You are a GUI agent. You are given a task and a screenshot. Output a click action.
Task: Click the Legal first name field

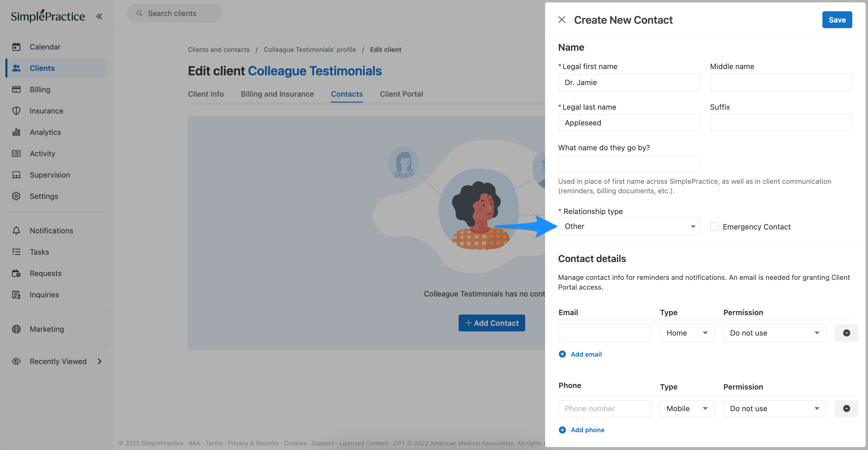pyautogui.click(x=629, y=82)
